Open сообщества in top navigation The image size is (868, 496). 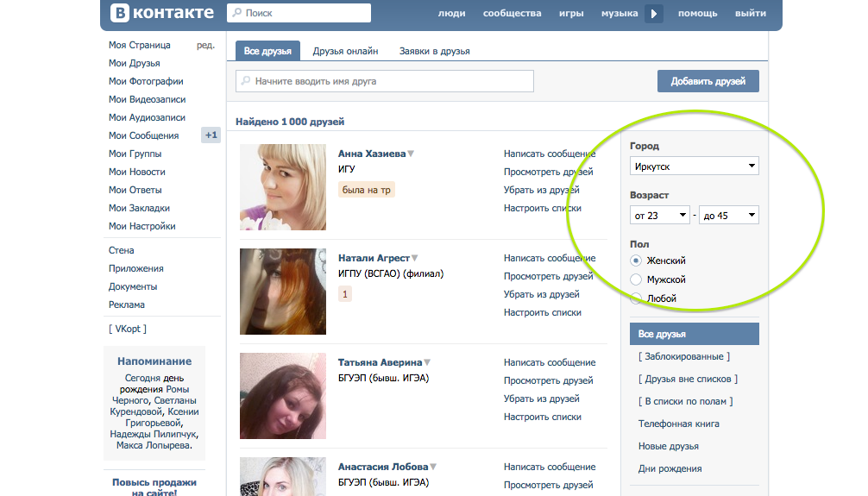point(512,13)
